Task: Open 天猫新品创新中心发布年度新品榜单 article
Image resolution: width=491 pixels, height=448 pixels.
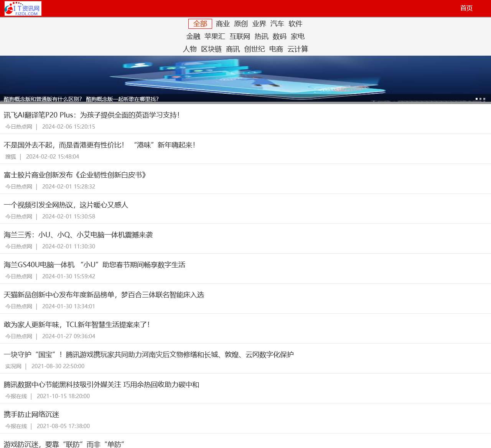Action: 104,295
